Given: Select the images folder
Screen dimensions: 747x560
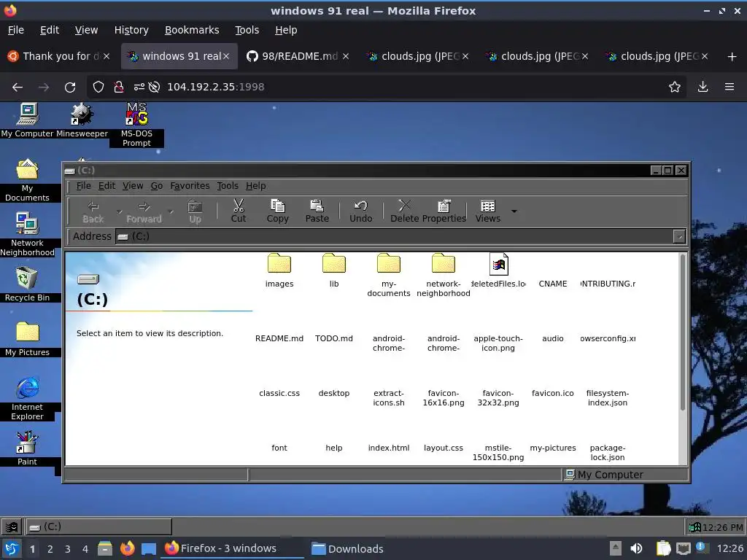Looking at the screenshot, I should tap(279, 271).
